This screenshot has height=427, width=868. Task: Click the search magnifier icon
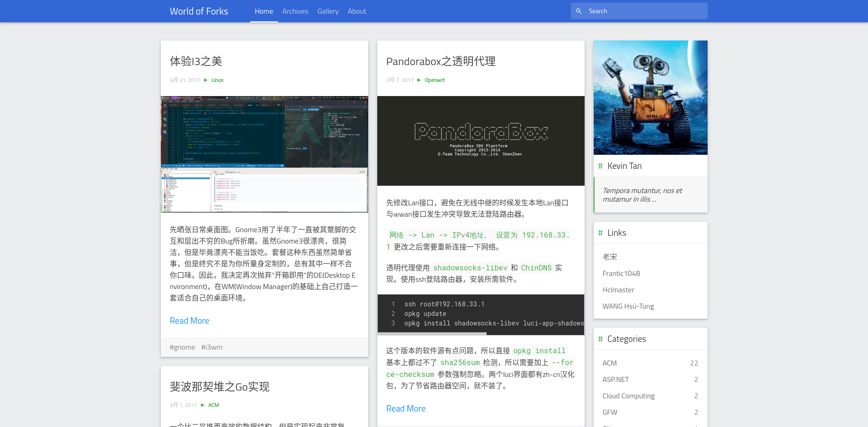(578, 11)
